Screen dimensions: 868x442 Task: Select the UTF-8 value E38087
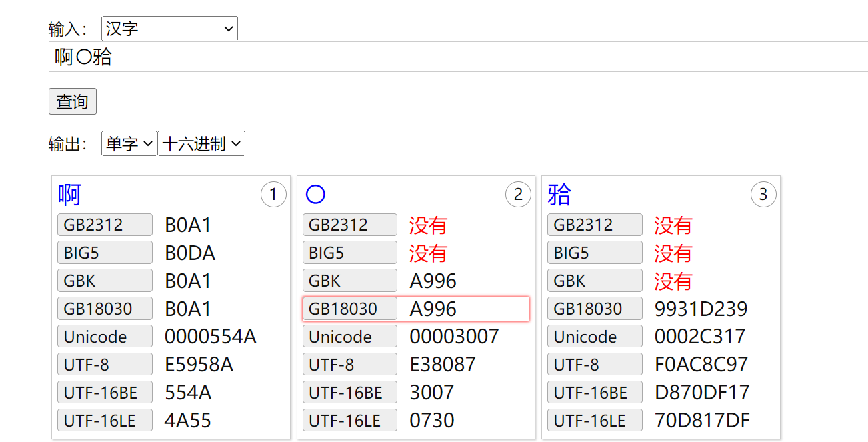pyautogui.click(x=443, y=365)
